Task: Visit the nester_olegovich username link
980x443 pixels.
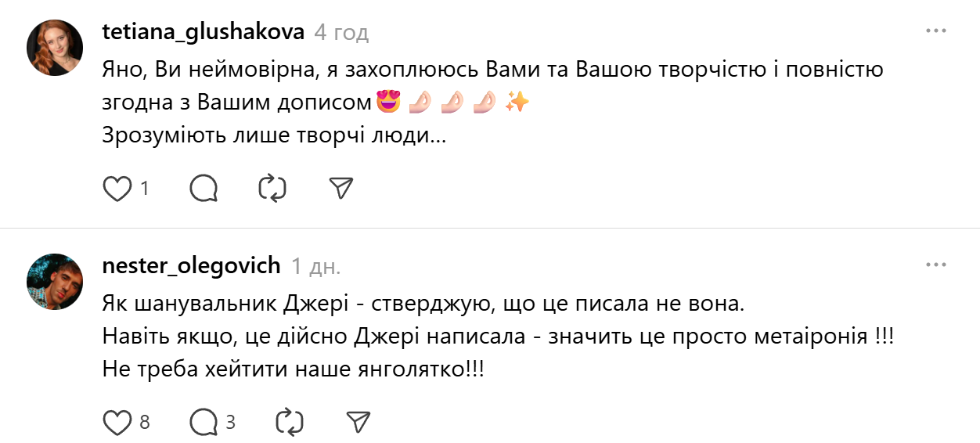Action: 191,265
